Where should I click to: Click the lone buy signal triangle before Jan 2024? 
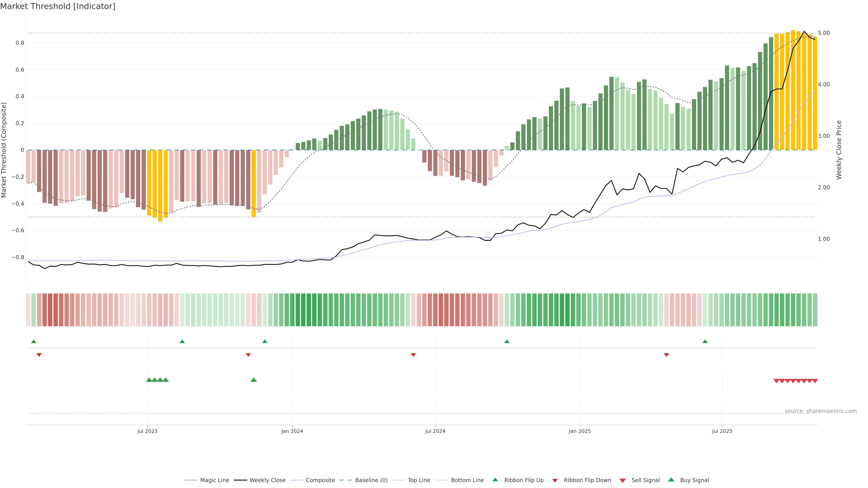coord(254,380)
